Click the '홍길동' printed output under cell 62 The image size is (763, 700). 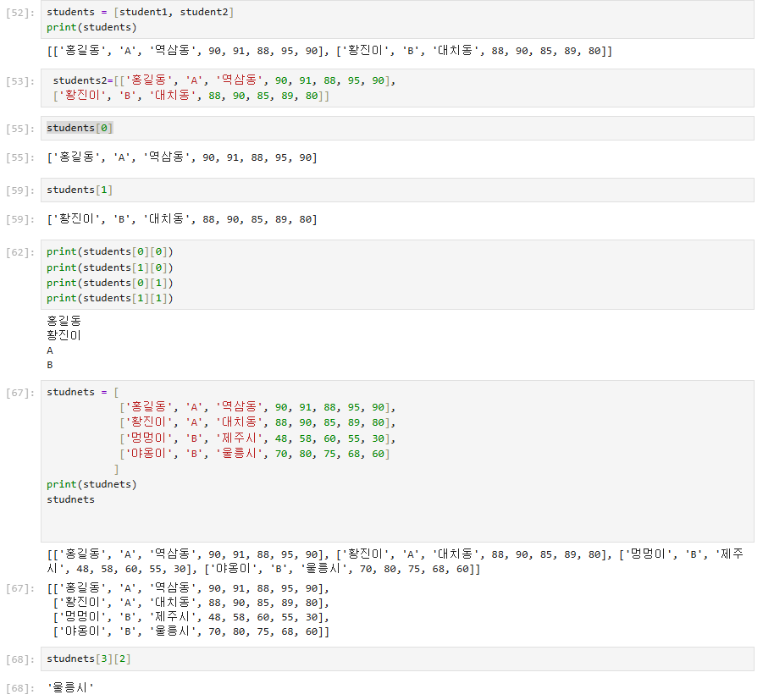[64, 321]
